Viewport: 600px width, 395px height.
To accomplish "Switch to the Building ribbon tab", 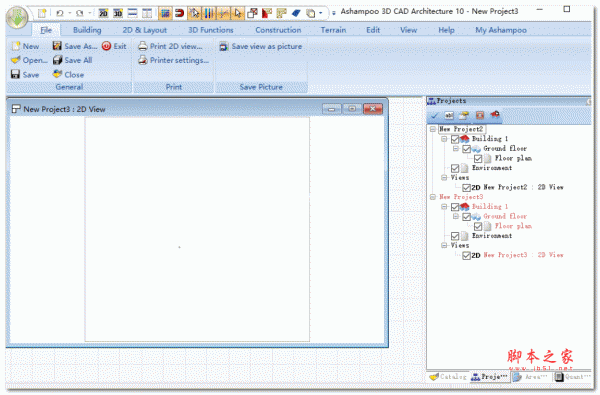I will pos(87,30).
